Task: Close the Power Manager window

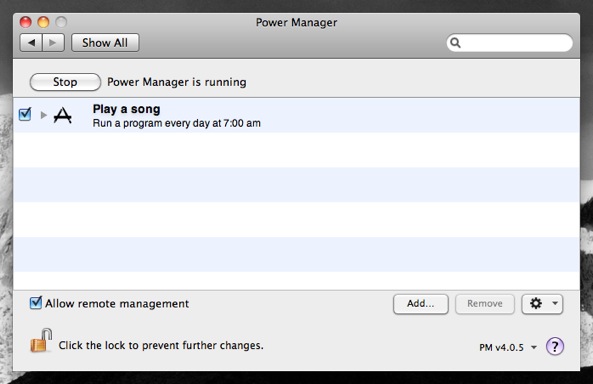Action: coord(26,22)
